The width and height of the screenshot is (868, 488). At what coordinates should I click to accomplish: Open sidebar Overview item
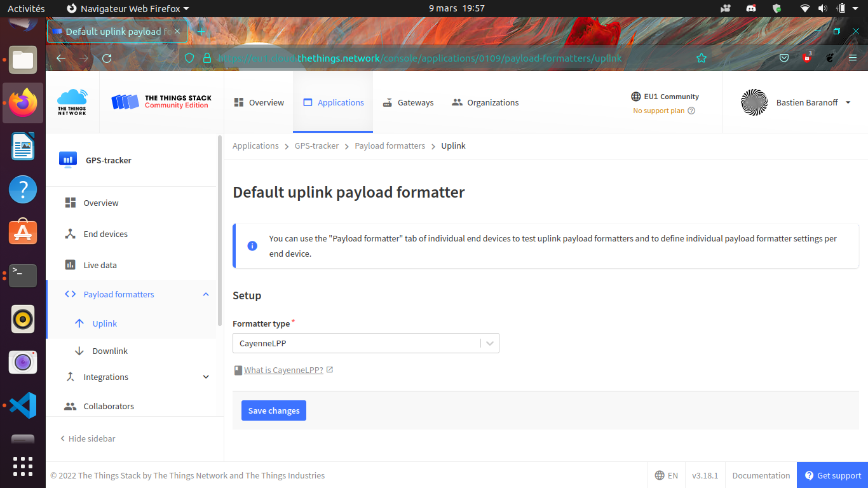131,203
